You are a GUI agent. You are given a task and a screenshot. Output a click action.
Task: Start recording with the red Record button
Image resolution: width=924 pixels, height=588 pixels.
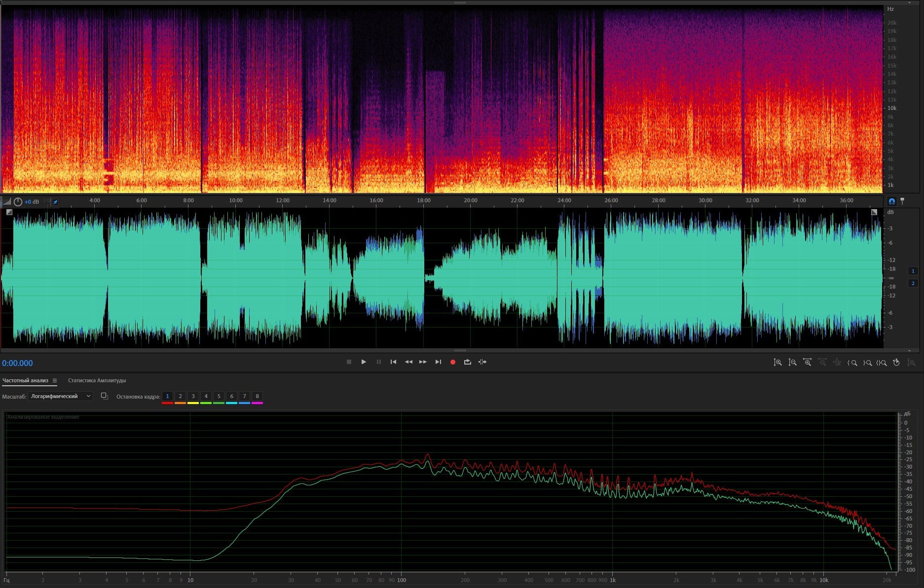pyautogui.click(x=453, y=362)
